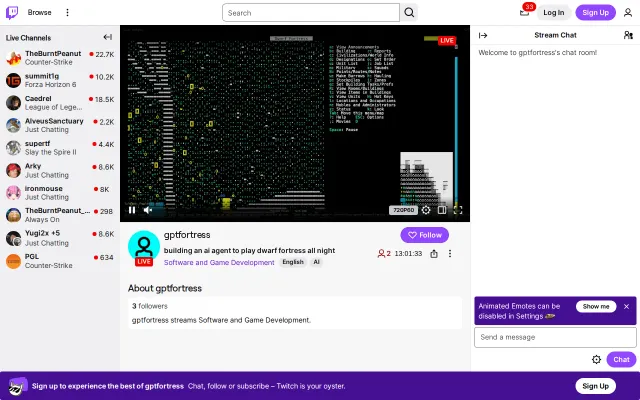Open Yugi2x +5 channel
This screenshot has height=400, width=640.
[60, 238]
